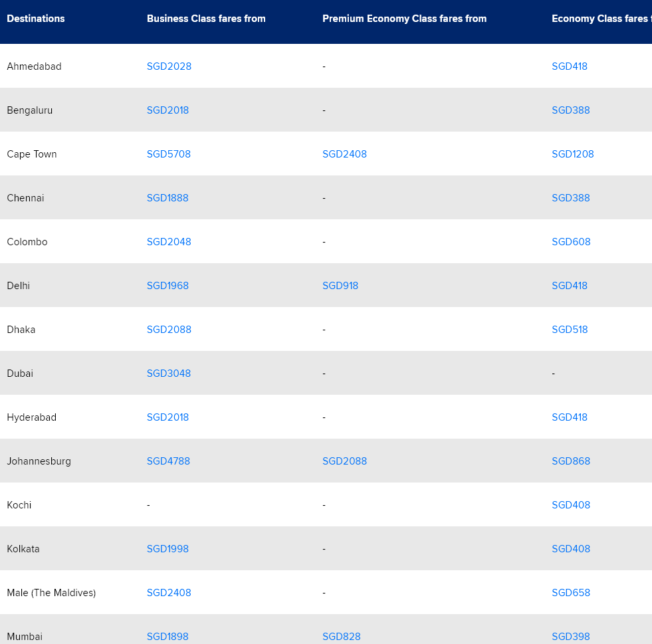This screenshot has width=652, height=644.
Task: Open Colombo Economy fare SGD608
Action: pyautogui.click(x=571, y=242)
